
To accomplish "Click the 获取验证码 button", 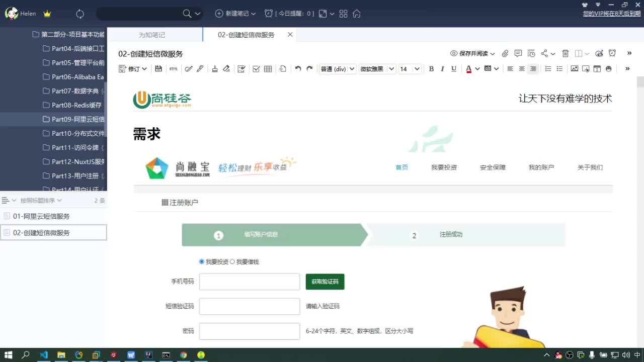I will point(325,282).
